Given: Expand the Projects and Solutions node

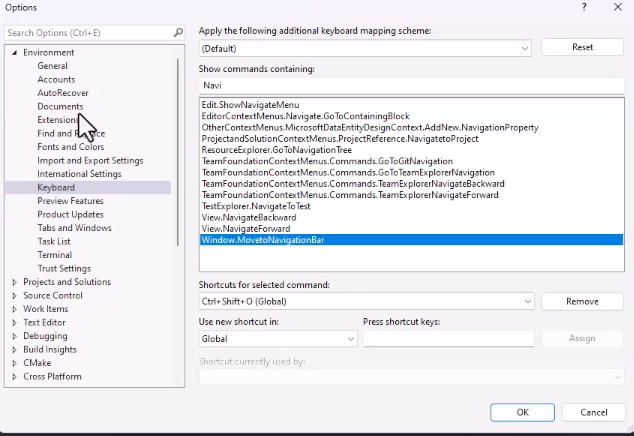Looking at the screenshot, I should click(15, 282).
